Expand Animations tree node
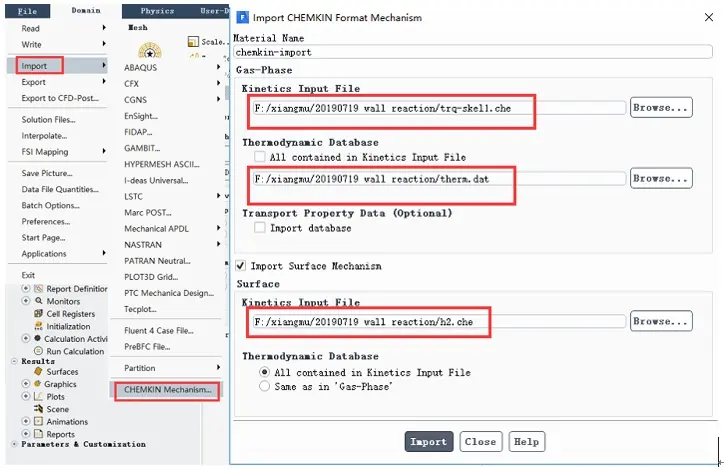This screenshot has height=469, width=724. point(26,421)
